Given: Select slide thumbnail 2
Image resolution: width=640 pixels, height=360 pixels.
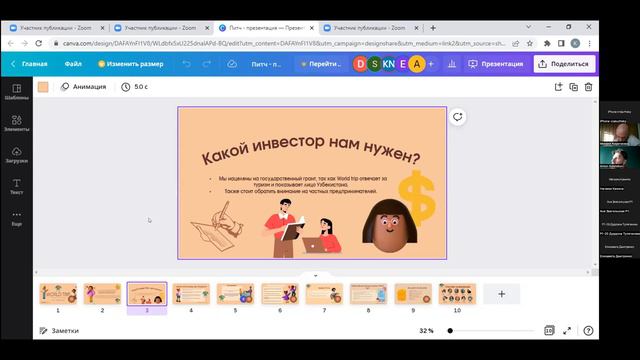Looking at the screenshot, I should point(102,294).
